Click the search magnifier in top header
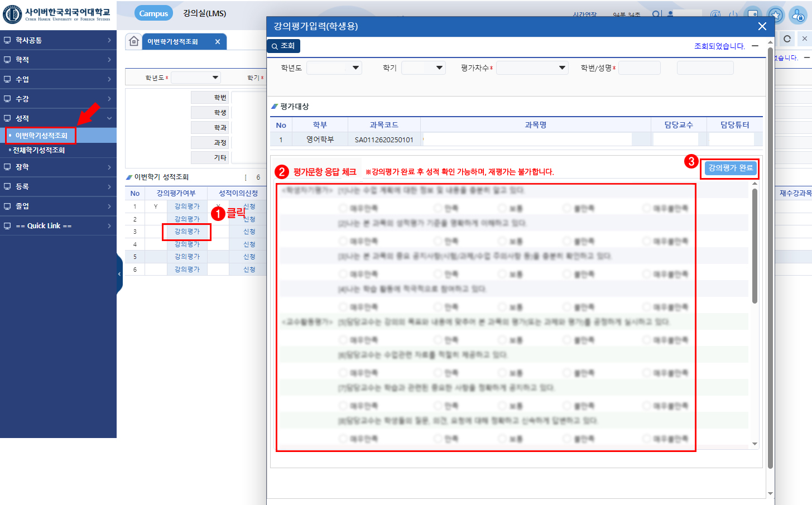 click(656, 15)
